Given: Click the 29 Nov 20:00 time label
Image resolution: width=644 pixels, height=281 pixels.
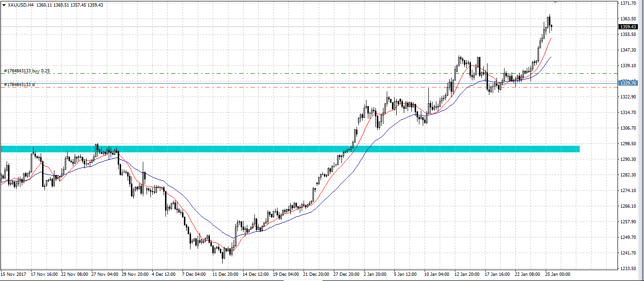Looking at the screenshot, I should [x=135, y=274].
